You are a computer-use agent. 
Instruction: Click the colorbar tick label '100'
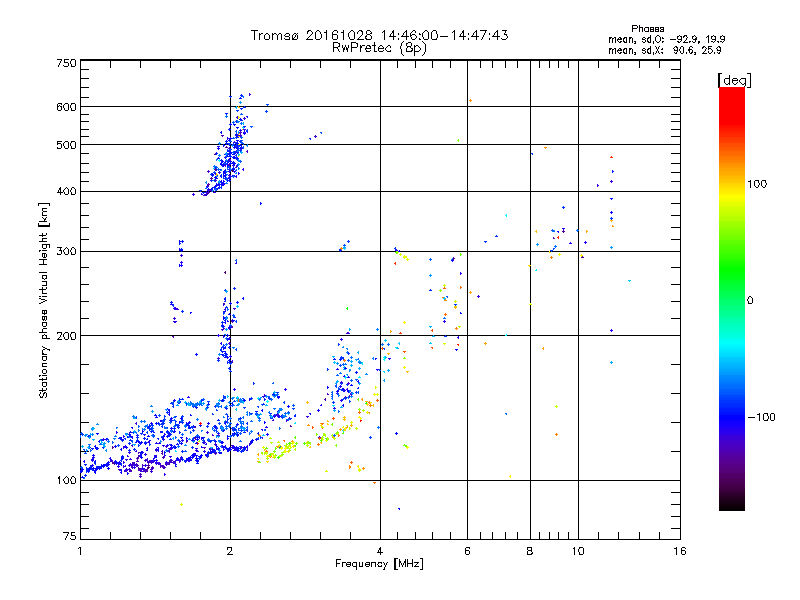pyautogui.click(x=757, y=184)
